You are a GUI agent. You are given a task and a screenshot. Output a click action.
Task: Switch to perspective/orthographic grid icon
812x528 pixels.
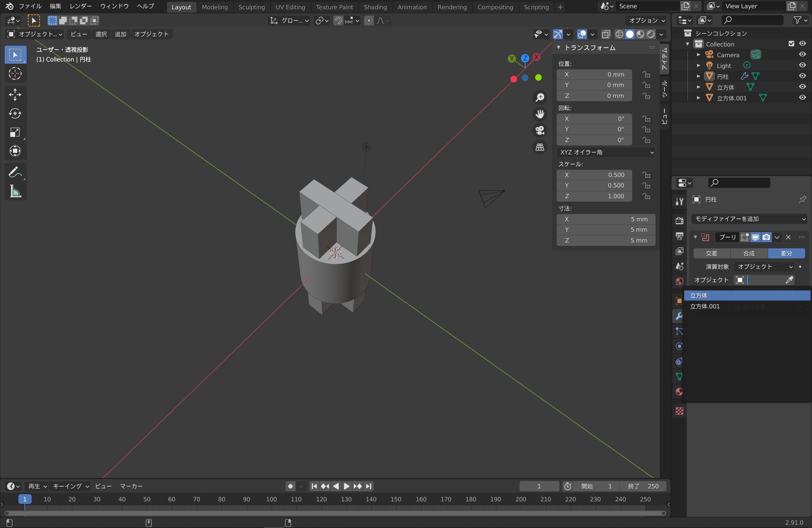540,147
